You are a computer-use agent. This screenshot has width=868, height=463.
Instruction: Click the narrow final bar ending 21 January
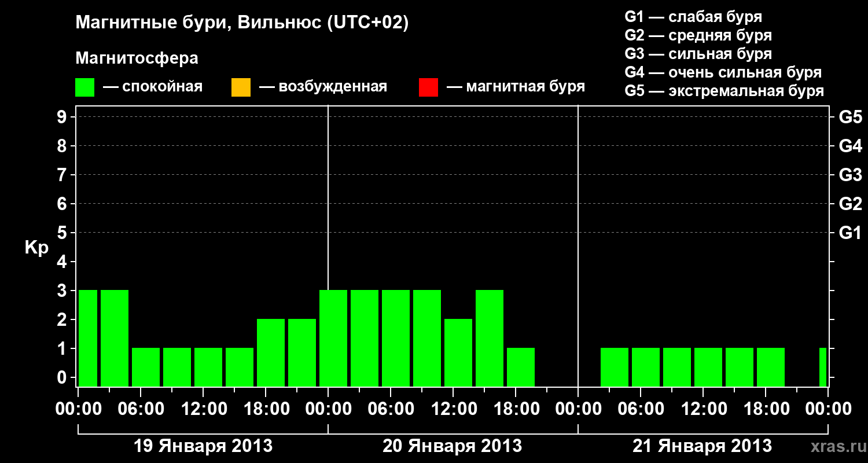(x=823, y=367)
